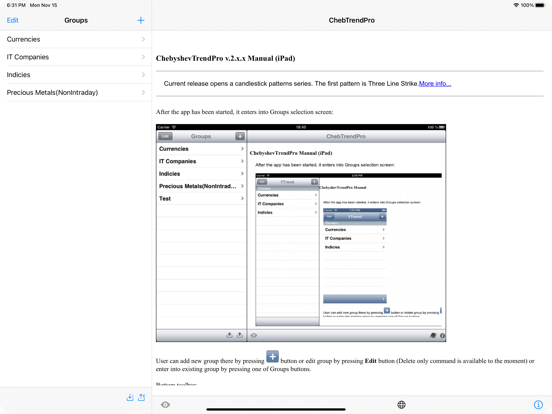
Task: Tap the embedded manual screenshot image
Action: [x=301, y=233]
